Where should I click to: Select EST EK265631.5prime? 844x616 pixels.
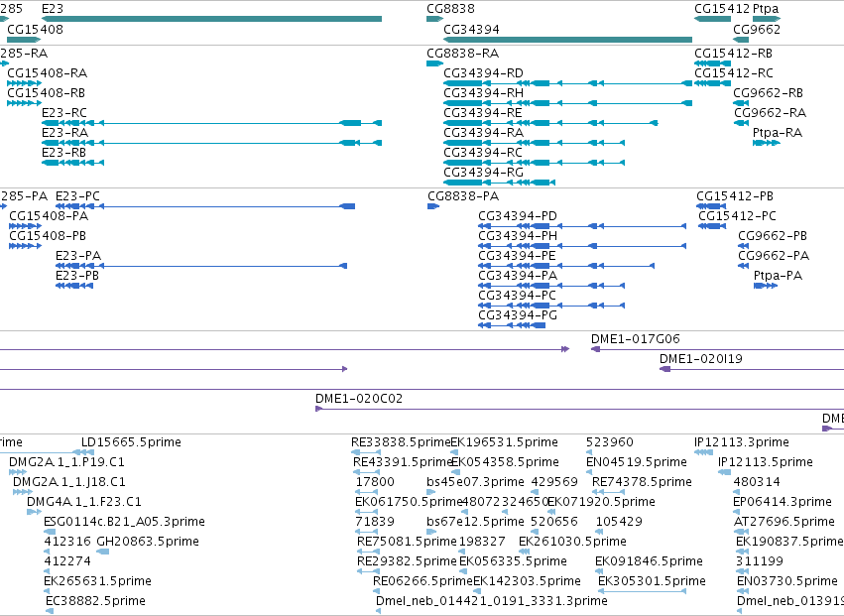(47, 591)
